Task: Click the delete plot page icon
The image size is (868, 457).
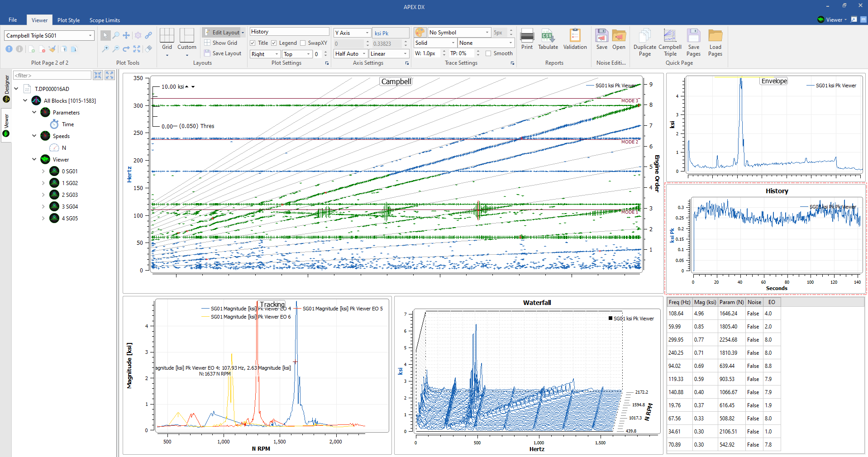Action: 42,49
